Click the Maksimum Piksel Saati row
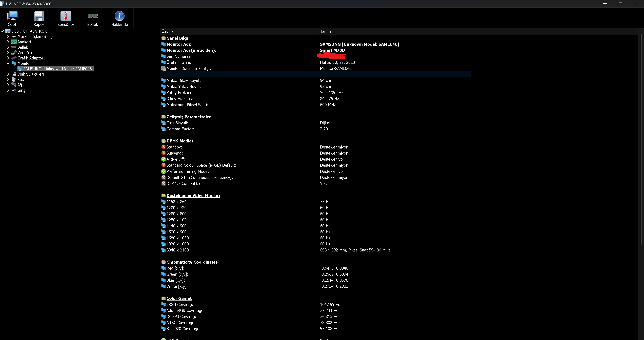Image resolution: width=644 pixels, height=340 pixels. pos(315,105)
